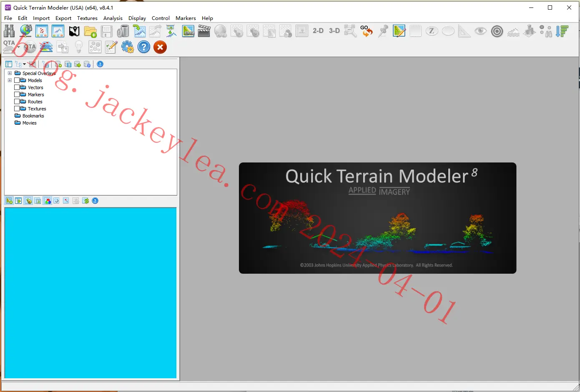Click the triangle ruler measurement icon
The image size is (580, 392).
coord(464,31)
